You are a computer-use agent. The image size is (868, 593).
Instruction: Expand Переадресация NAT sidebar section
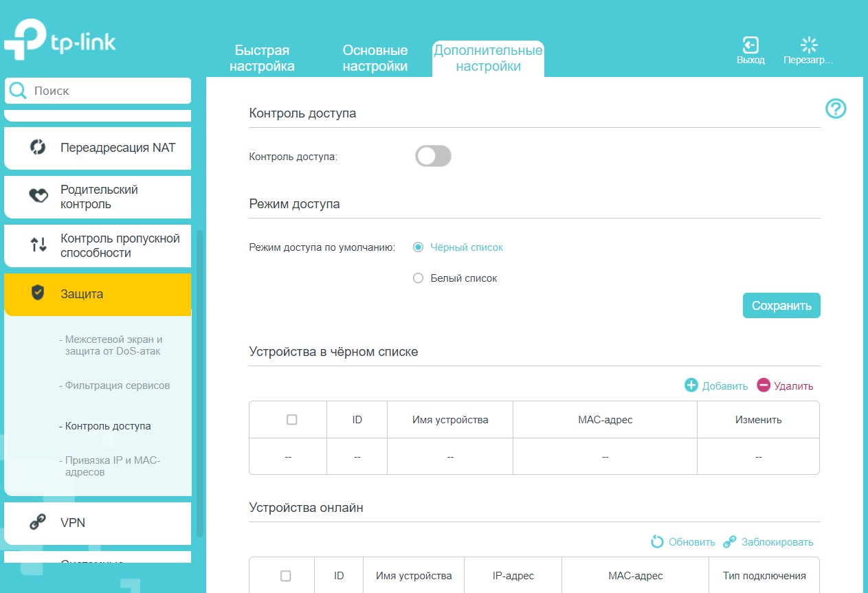(x=98, y=148)
